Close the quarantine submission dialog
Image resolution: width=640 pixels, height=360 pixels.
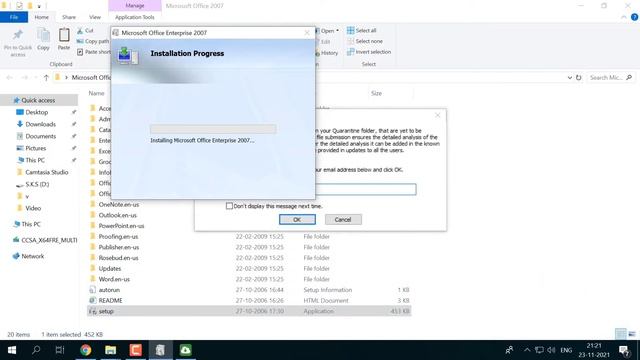(438, 116)
